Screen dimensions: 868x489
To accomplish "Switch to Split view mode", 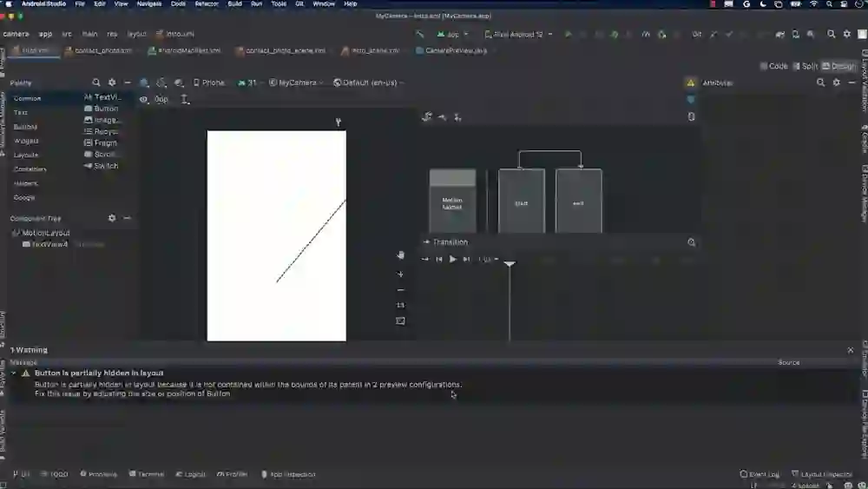I will click(x=805, y=66).
